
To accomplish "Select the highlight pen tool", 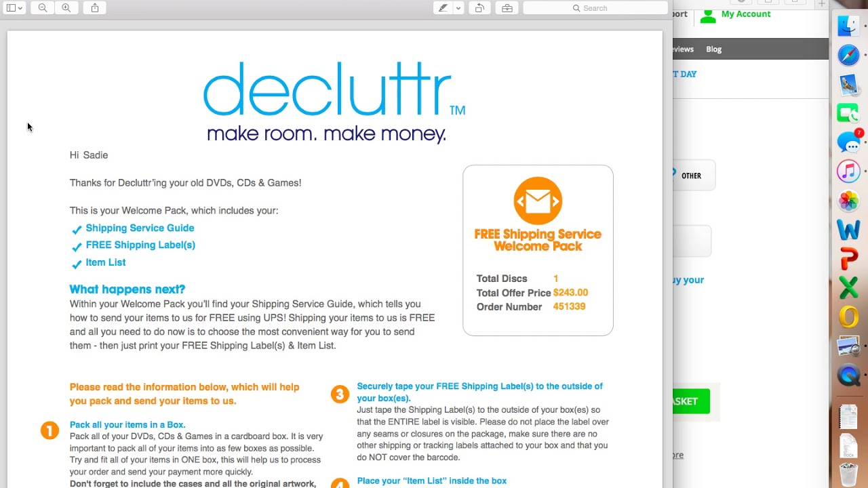I will pyautogui.click(x=443, y=8).
